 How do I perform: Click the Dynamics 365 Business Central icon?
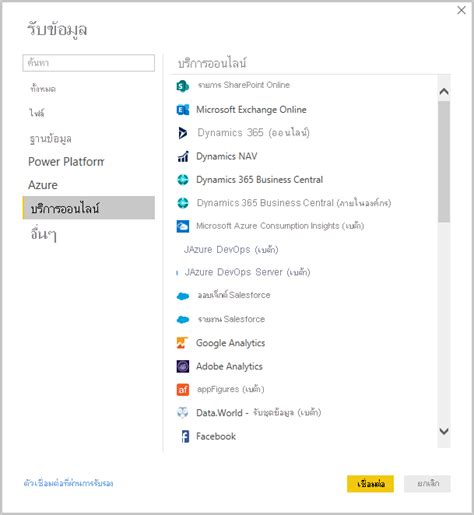click(183, 180)
